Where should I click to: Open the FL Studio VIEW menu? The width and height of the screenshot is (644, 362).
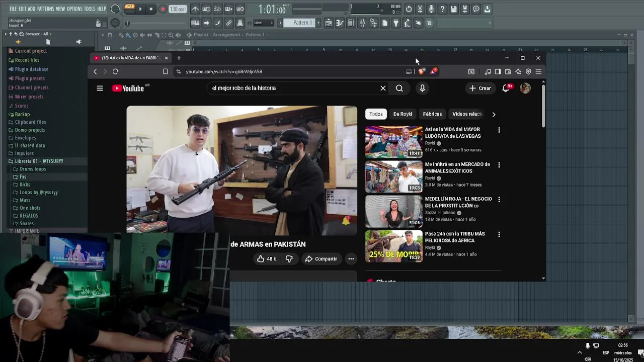click(60, 9)
